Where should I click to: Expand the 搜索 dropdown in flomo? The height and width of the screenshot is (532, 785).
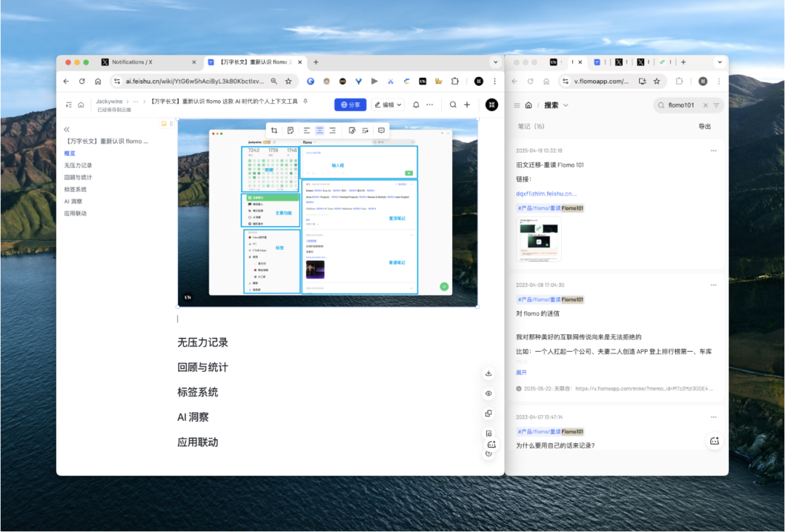point(565,105)
